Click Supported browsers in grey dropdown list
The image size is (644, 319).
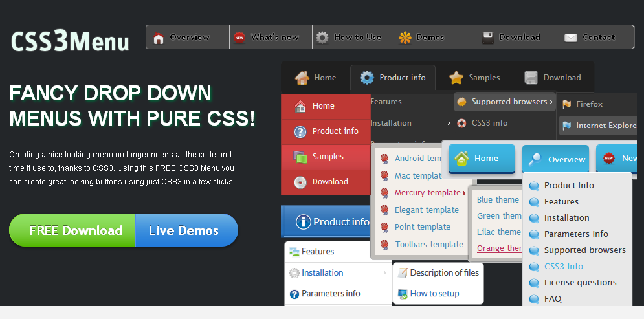pos(585,250)
